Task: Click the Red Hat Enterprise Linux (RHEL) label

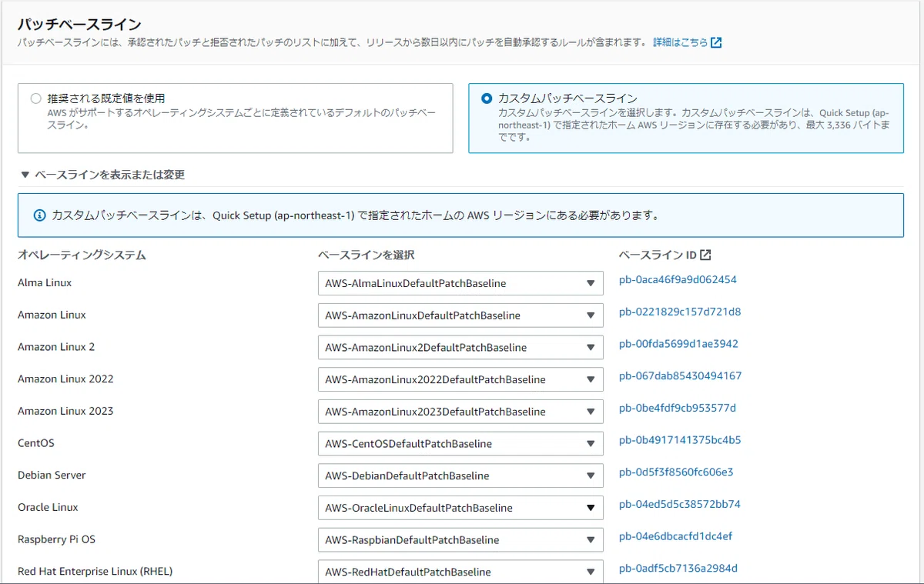Action: click(95, 571)
